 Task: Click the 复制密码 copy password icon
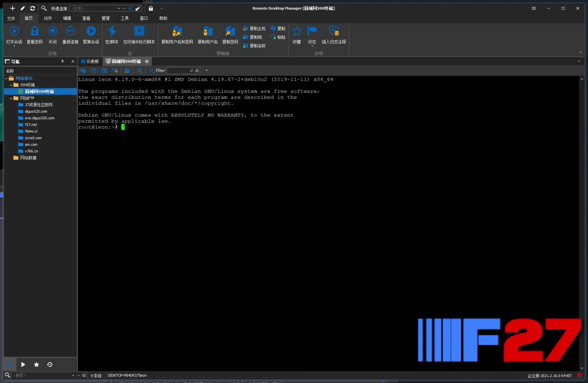tap(230, 31)
